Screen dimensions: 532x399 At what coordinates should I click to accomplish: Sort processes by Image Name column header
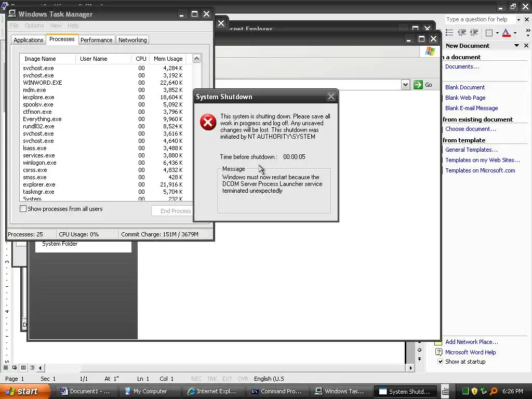(47, 59)
